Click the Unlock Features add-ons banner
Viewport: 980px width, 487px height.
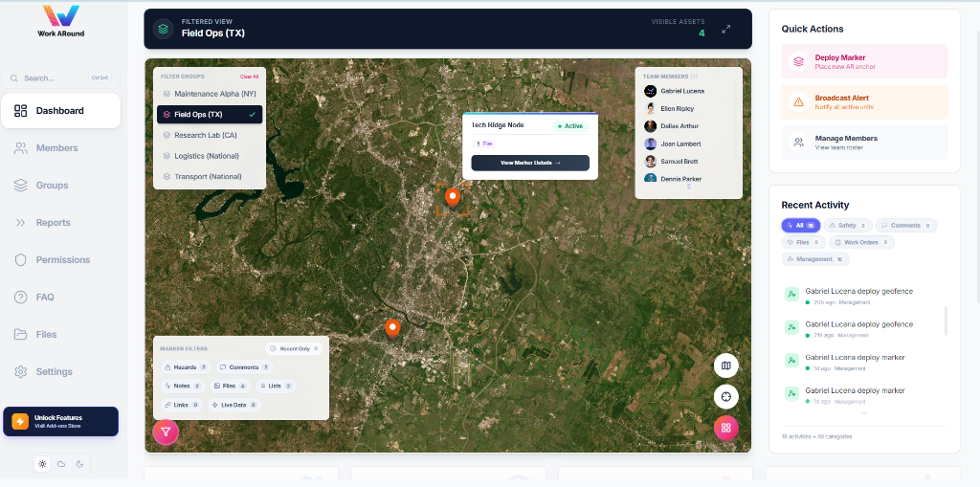(60, 421)
